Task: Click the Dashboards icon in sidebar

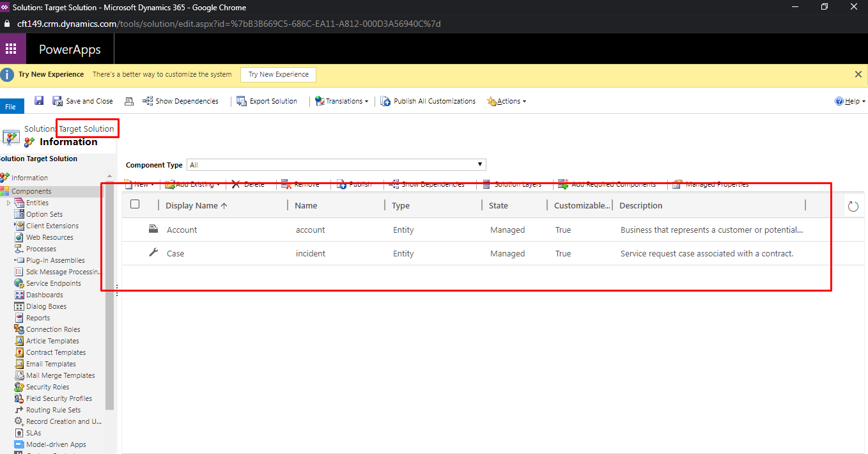Action: [x=19, y=295]
